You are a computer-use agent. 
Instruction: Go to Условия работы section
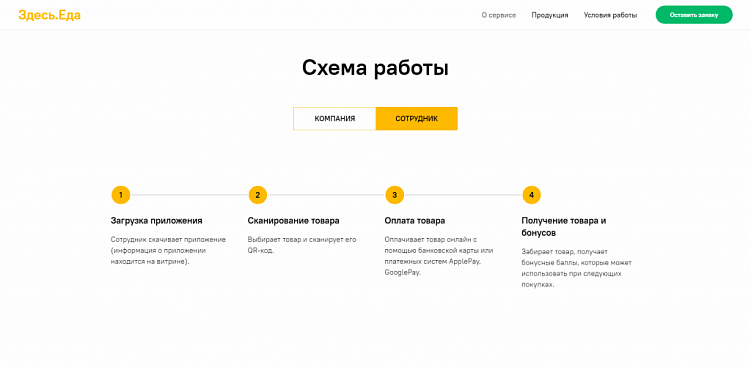(610, 15)
